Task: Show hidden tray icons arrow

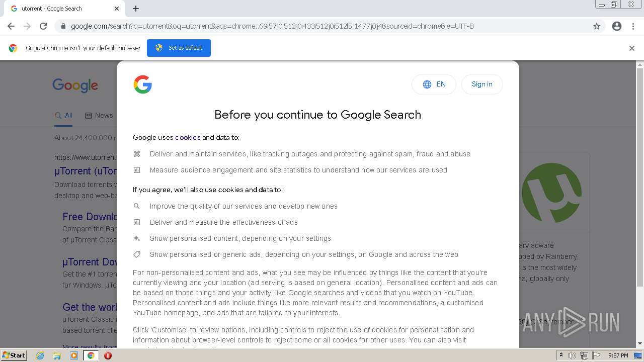Action: (x=561, y=355)
